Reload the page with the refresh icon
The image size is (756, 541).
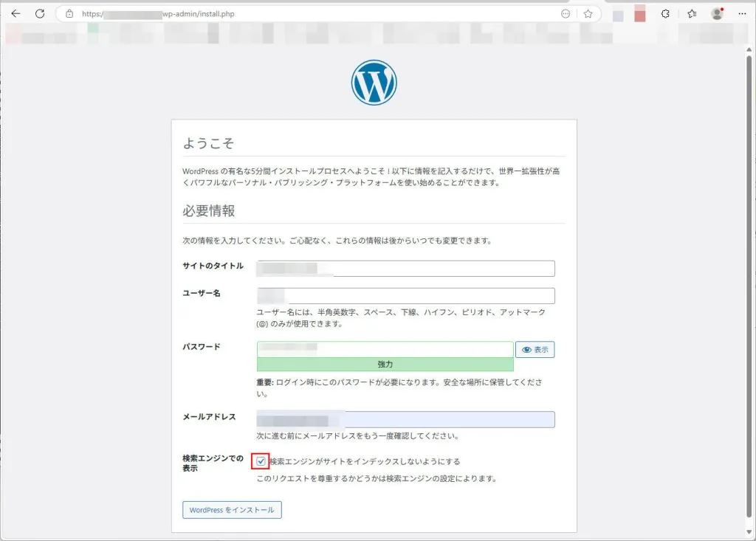click(x=40, y=13)
